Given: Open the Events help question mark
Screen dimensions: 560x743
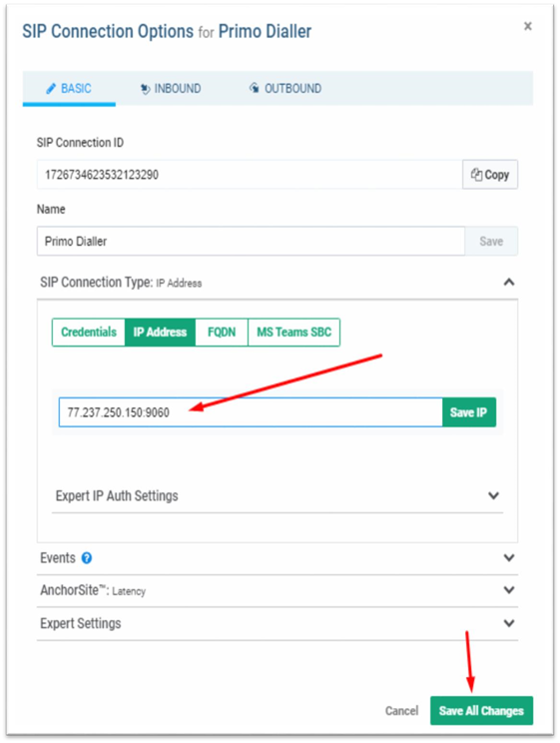Looking at the screenshot, I should (x=87, y=558).
